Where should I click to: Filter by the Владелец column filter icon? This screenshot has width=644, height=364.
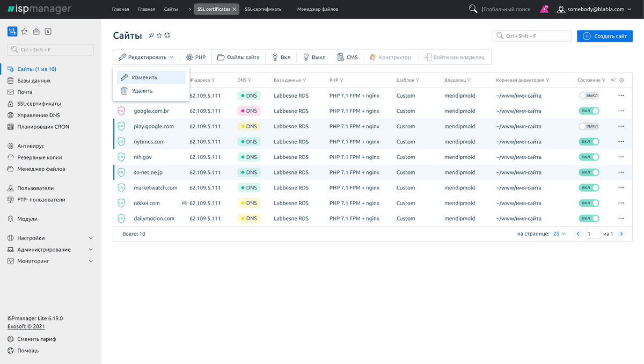pos(469,81)
